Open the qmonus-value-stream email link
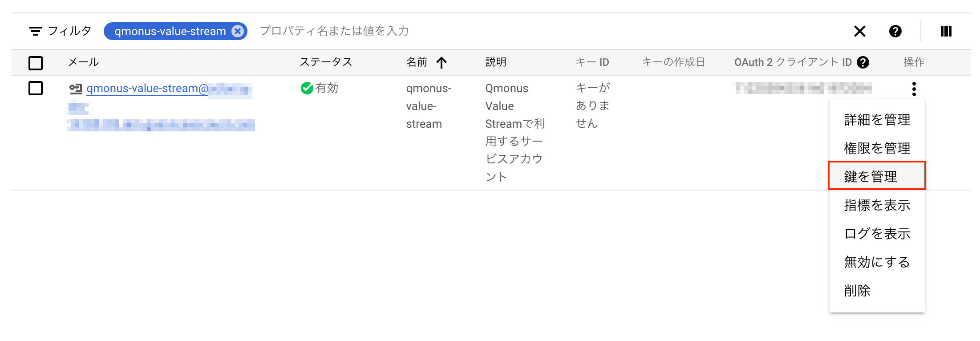 click(147, 89)
